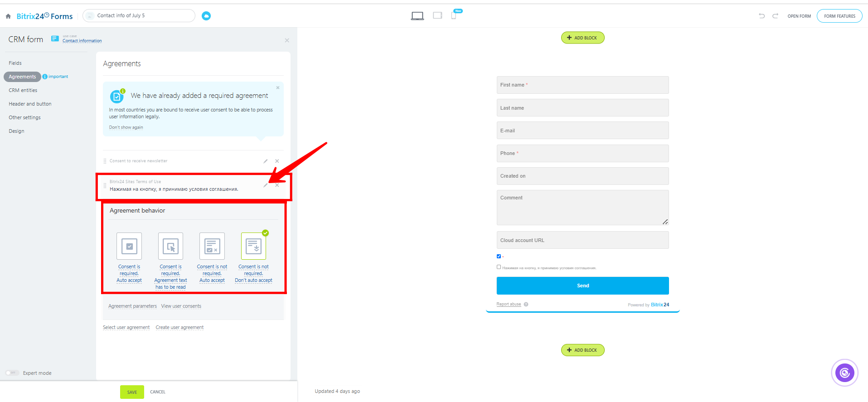Edit the form name Contact info of July 5
This screenshot has height=402, width=868.
pyautogui.click(x=139, y=15)
